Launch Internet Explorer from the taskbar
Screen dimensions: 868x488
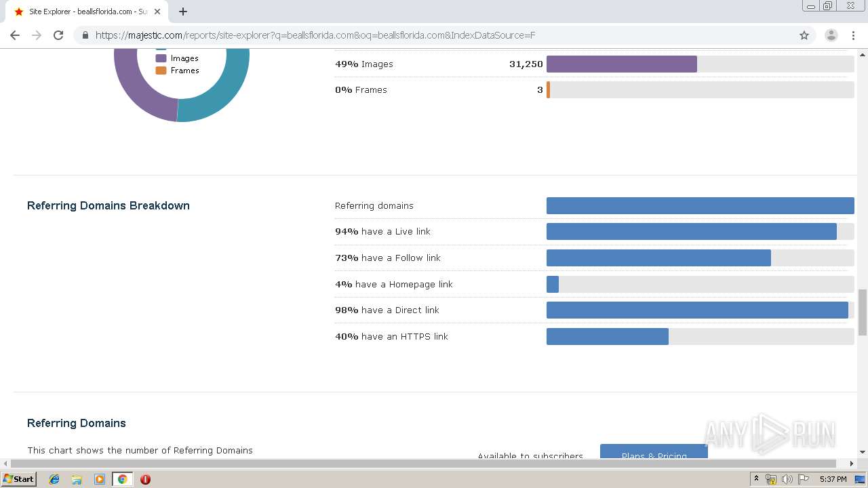54,479
